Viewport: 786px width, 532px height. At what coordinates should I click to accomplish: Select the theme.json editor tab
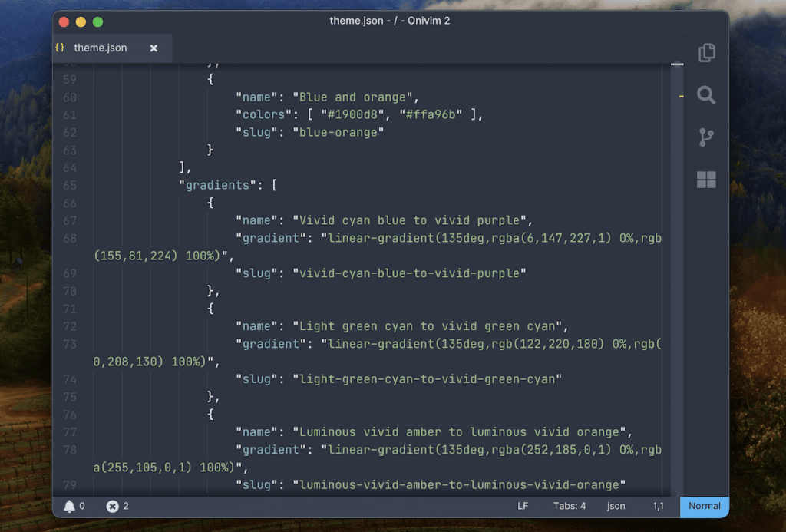(100, 48)
